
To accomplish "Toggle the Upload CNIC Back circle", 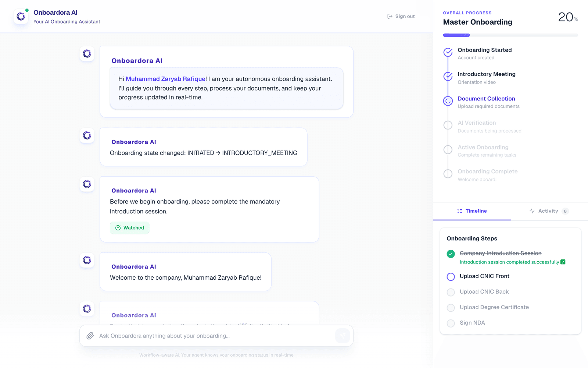I will [x=451, y=292].
